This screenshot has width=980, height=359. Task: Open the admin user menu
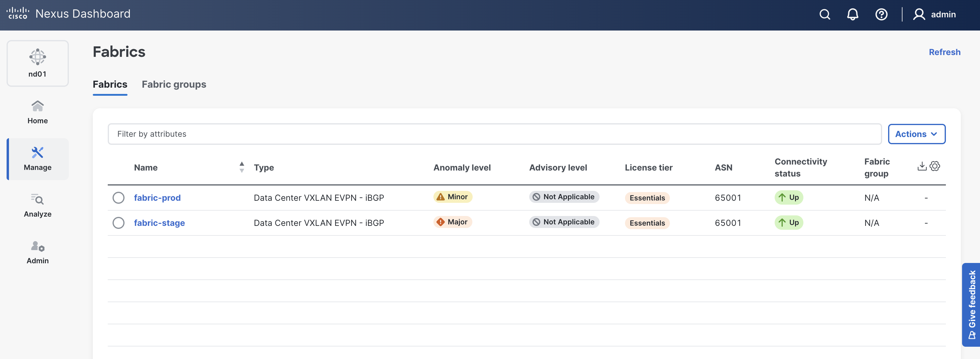click(x=934, y=14)
